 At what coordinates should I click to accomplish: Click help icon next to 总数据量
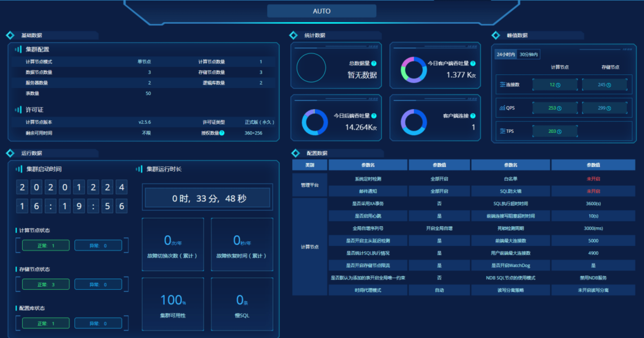click(374, 63)
